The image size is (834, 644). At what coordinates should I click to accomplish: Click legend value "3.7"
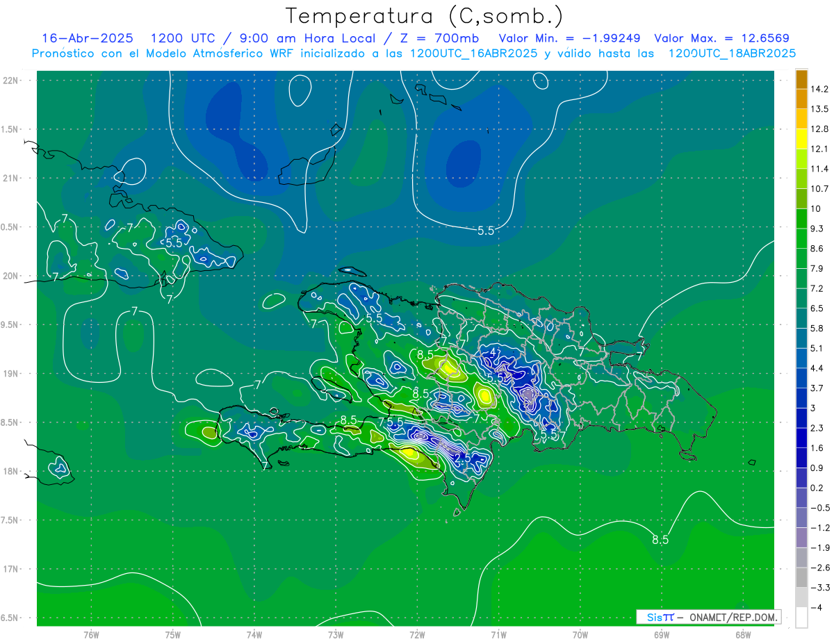[818, 388]
